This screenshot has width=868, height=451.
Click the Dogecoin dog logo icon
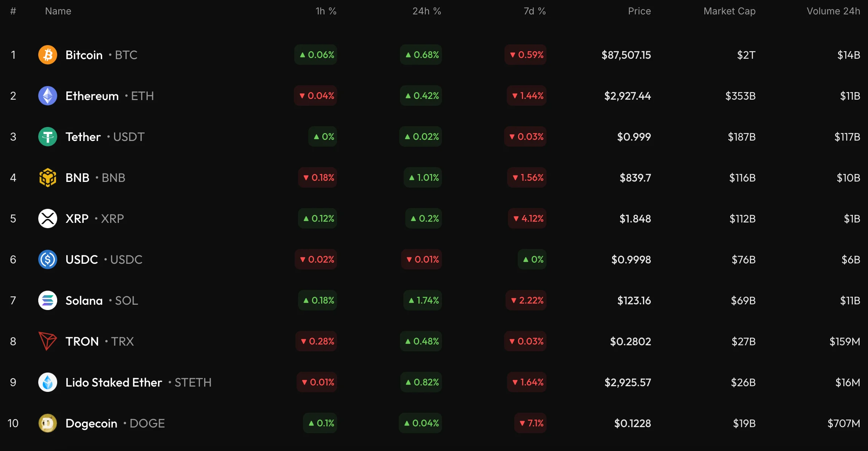(48, 423)
